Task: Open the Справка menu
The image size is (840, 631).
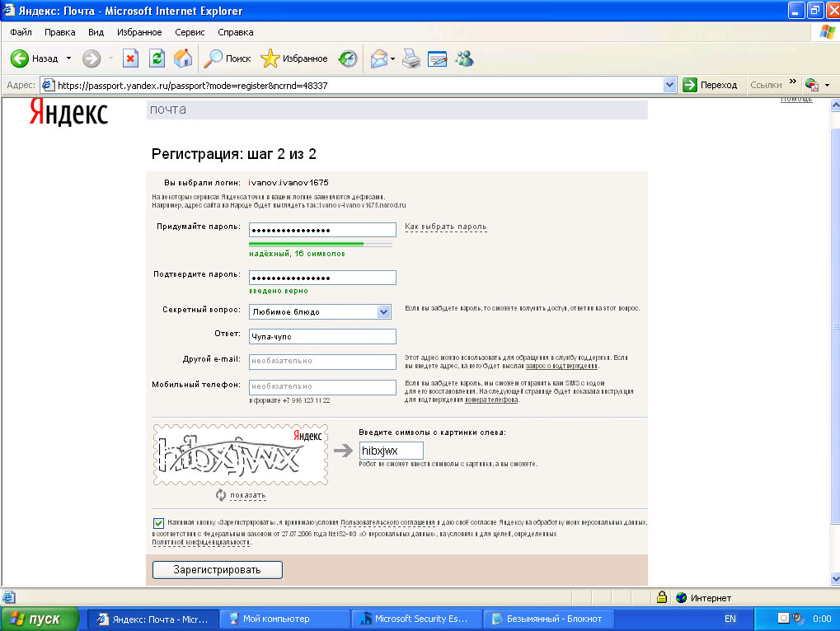Action: [x=236, y=32]
